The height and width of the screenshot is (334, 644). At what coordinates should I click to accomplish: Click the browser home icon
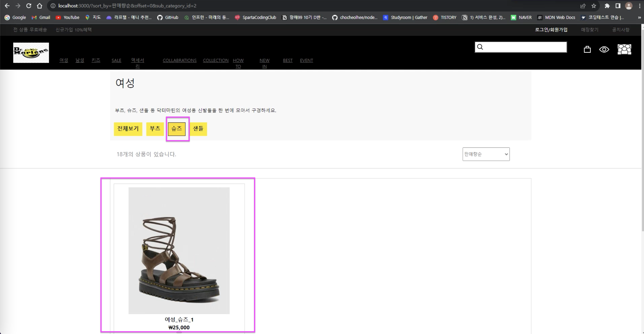coord(39,6)
